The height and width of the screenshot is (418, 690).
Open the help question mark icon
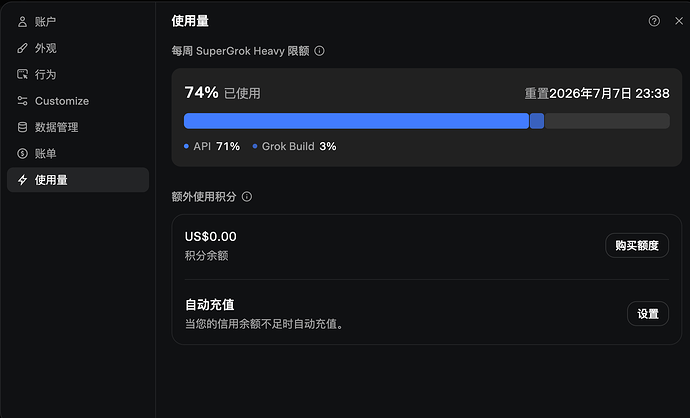click(x=654, y=21)
